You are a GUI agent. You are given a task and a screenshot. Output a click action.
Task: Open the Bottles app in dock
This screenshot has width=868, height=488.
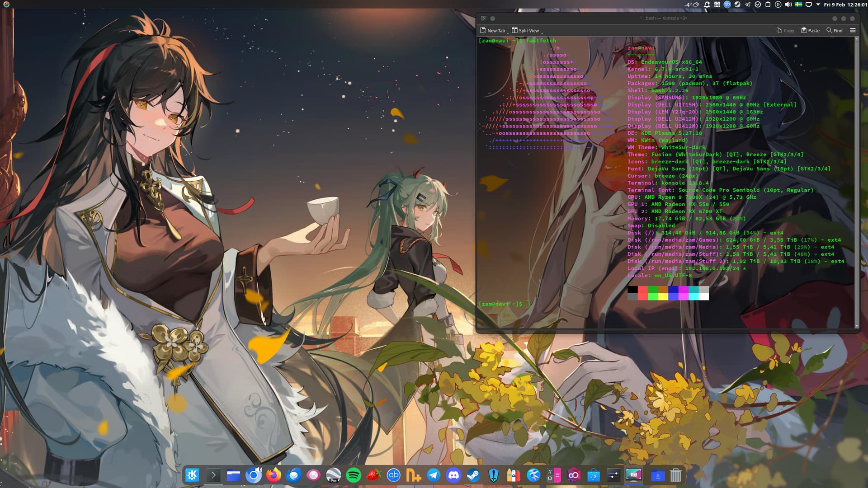514,475
